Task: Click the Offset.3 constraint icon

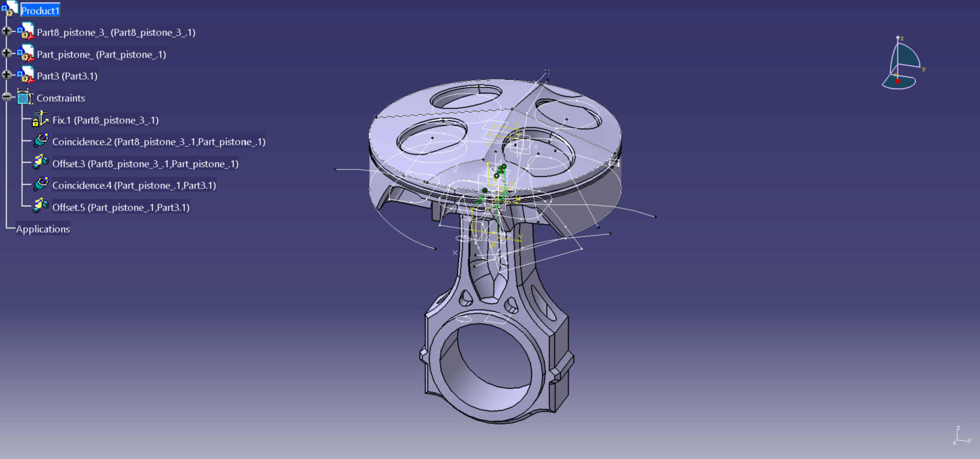Action: click(40, 162)
